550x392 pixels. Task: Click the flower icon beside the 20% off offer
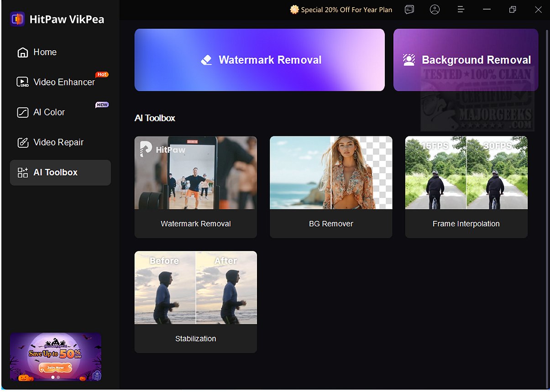294,10
